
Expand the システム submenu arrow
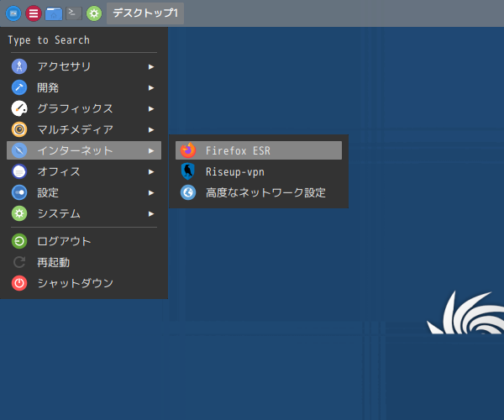coord(151,213)
